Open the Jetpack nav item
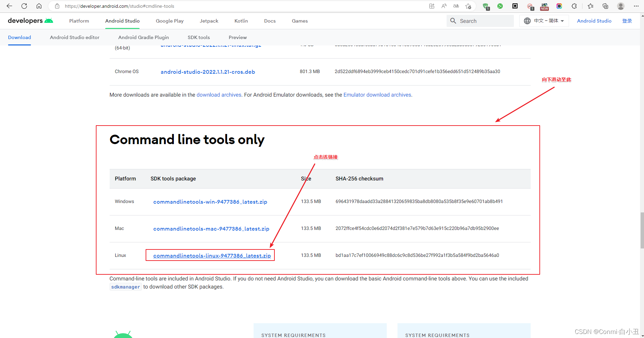 [209, 21]
